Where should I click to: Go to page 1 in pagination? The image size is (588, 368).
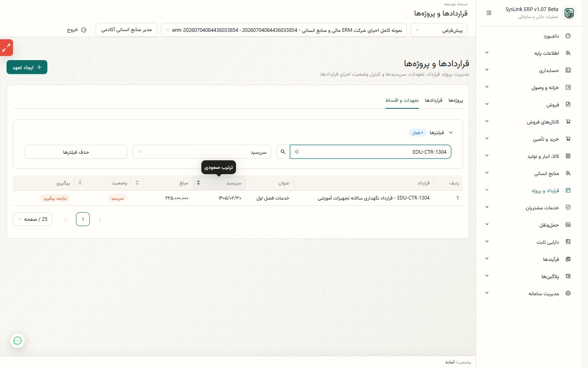tap(83, 219)
